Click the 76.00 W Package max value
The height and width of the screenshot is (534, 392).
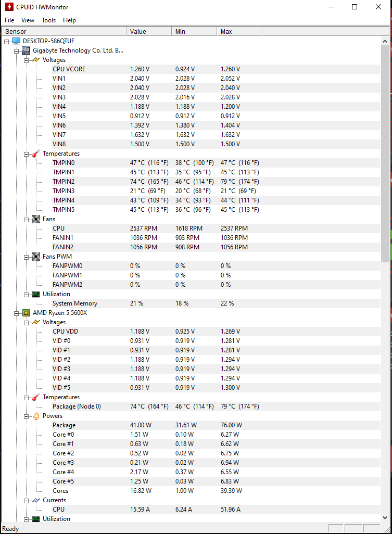tap(231, 425)
